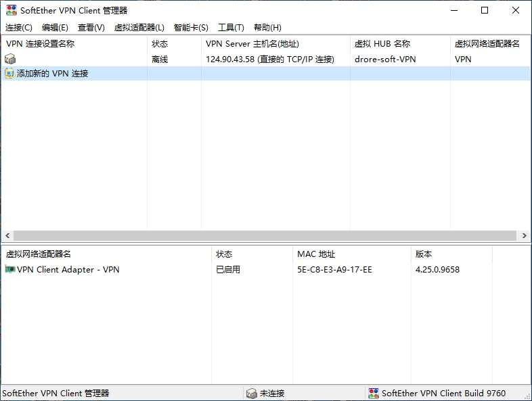
Task: Click the offline VPN connection entry icon
Action: pyautogui.click(x=10, y=59)
